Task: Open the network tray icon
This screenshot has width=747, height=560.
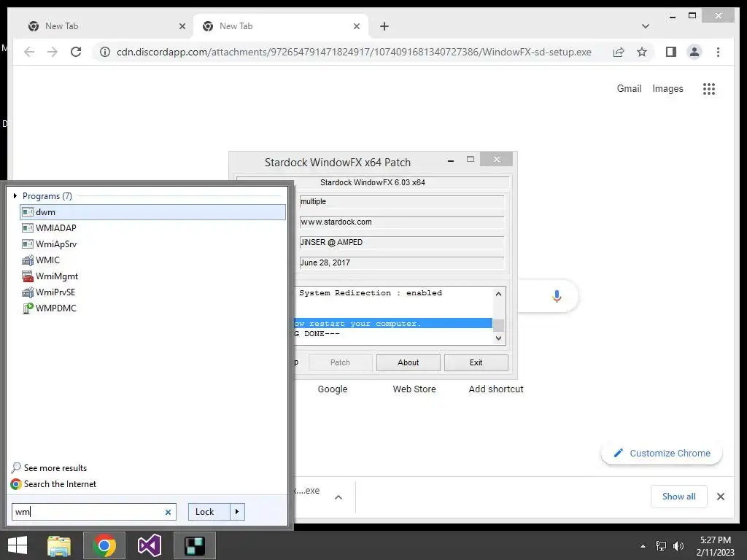Action: pyautogui.click(x=661, y=546)
